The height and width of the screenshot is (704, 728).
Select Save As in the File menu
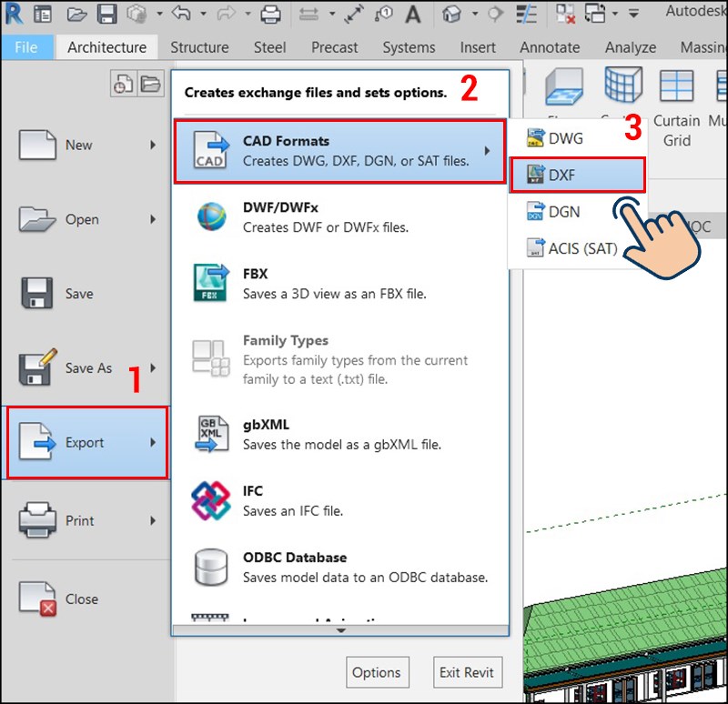point(86,368)
